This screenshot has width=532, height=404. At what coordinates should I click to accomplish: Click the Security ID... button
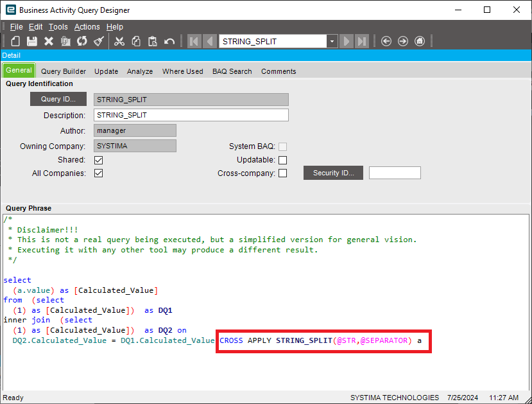333,173
